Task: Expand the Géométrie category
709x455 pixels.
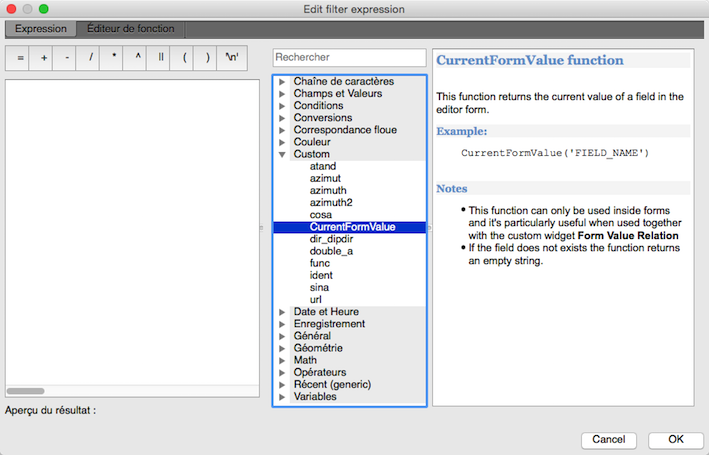Action: point(282,348)
